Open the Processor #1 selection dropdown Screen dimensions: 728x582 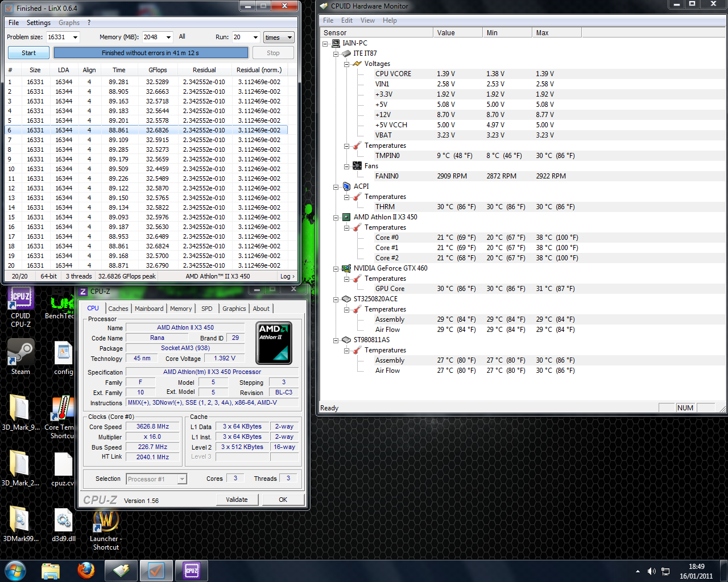pyautogui.click(x=156, y=479)
